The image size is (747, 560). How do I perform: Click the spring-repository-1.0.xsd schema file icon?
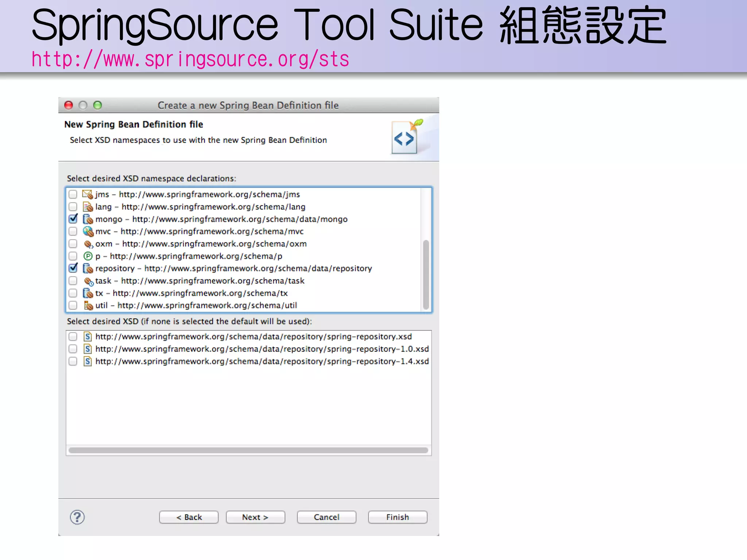pos(88,349)
